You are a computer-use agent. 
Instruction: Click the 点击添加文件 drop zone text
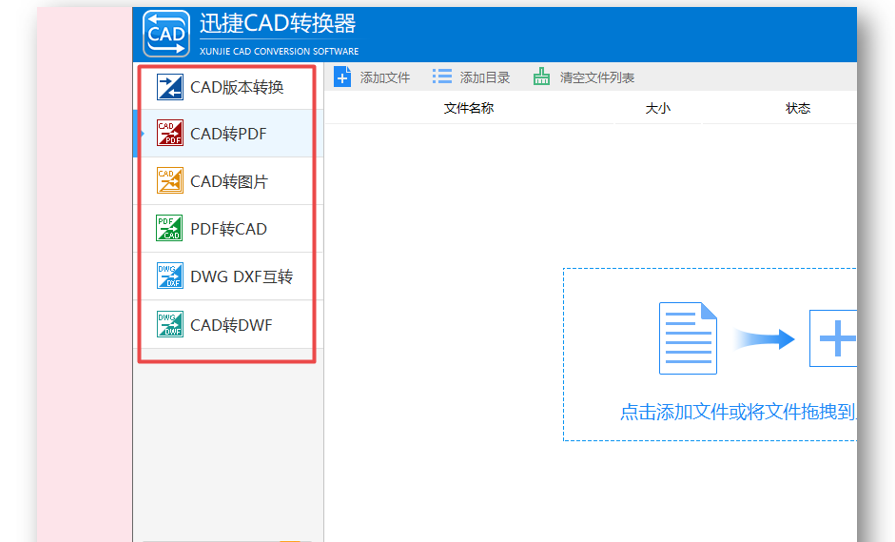pos(738,411)
